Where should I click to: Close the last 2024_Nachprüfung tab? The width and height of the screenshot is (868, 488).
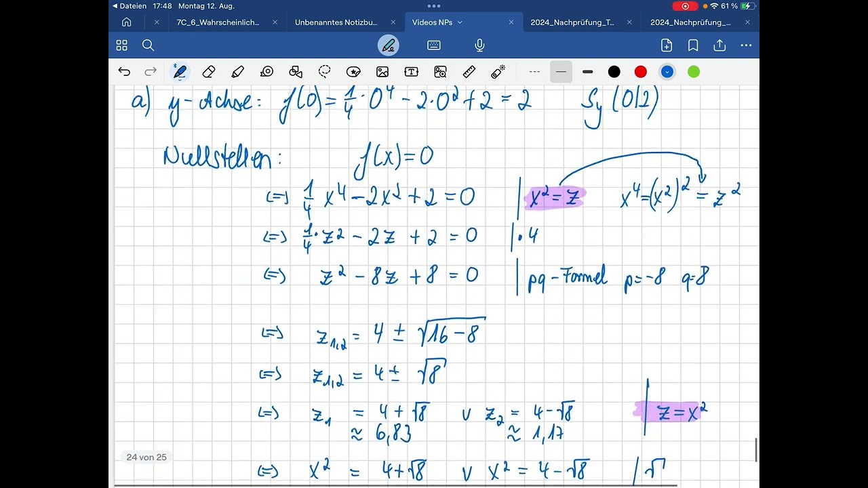(747, 22)
